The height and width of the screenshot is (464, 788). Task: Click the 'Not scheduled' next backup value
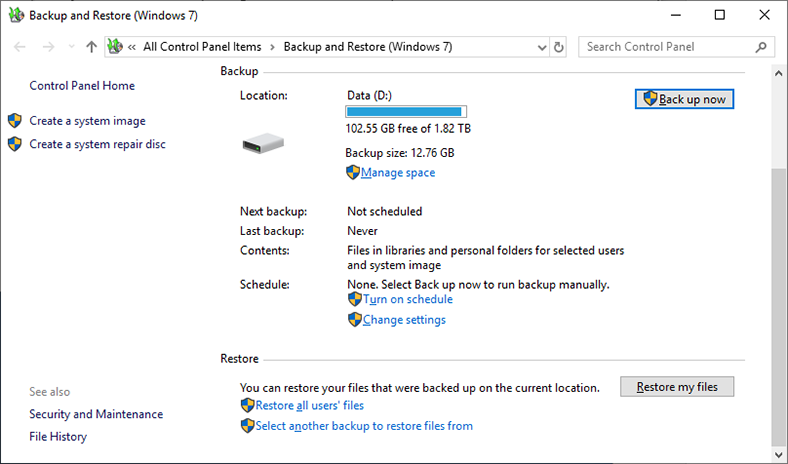click(x=384, y=212)
